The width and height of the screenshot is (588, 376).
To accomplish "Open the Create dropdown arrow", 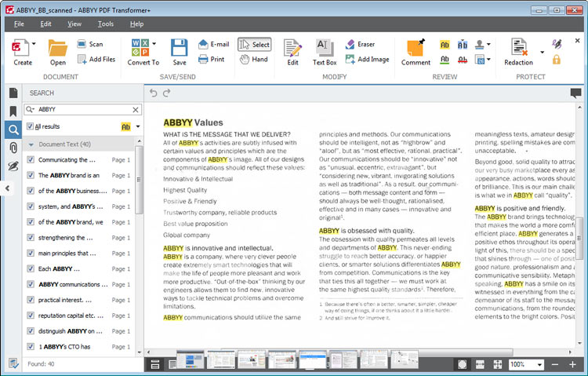I will [34, 44].
